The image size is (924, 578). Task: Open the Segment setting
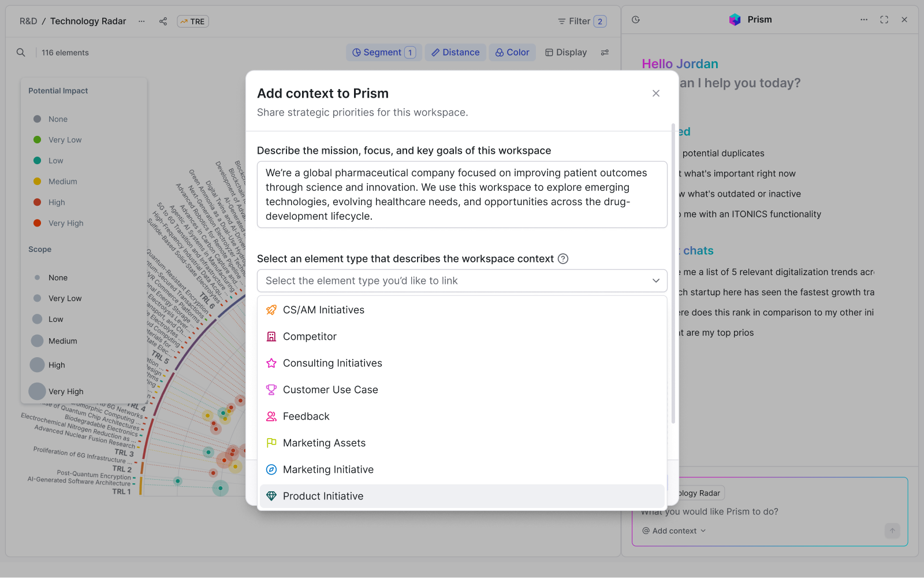[x=384, y=53]
